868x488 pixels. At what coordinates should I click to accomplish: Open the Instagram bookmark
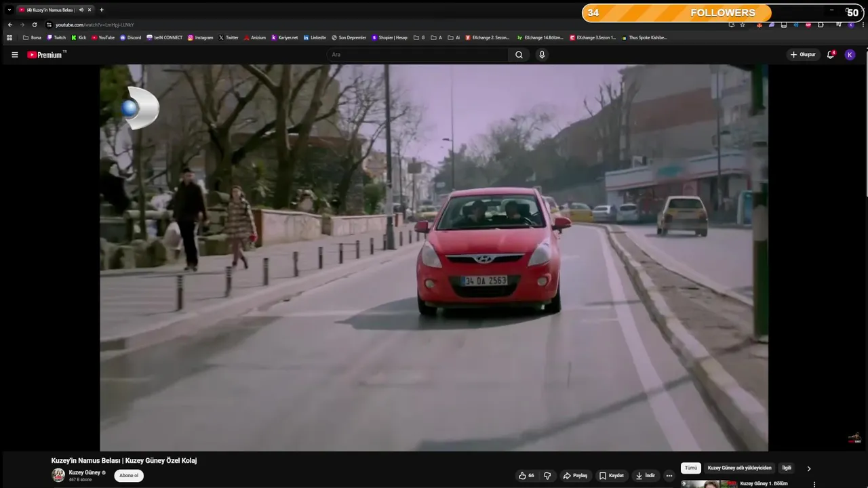pos(200,38)
